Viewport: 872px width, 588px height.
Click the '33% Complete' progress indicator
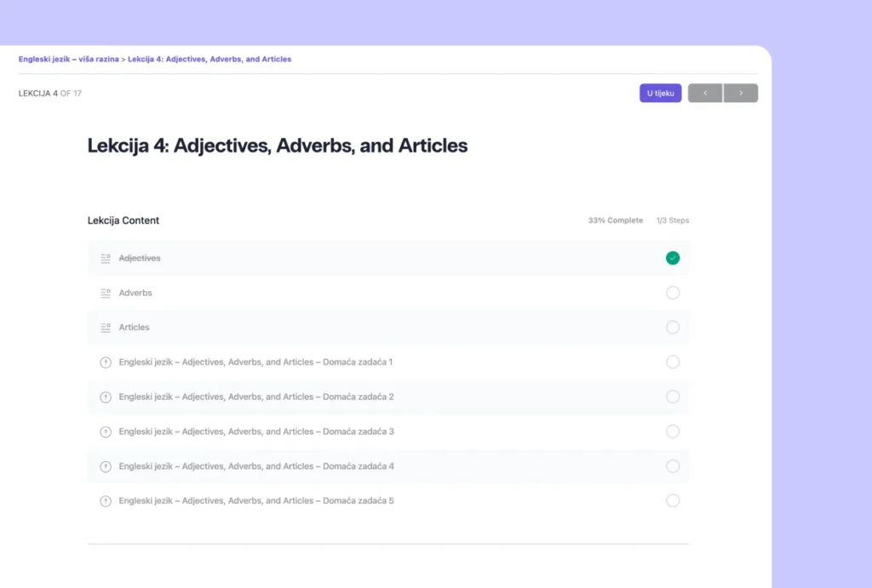(x=615, y=220)
